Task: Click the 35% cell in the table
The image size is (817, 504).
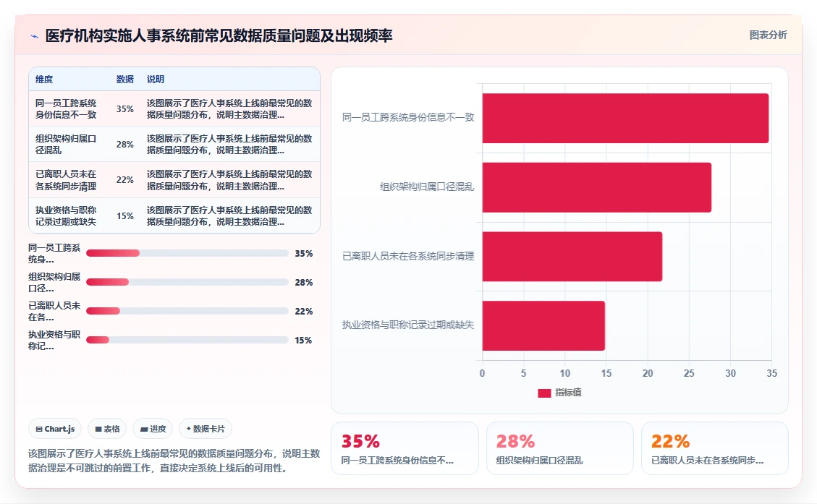Action: click(x=125, y=108)
